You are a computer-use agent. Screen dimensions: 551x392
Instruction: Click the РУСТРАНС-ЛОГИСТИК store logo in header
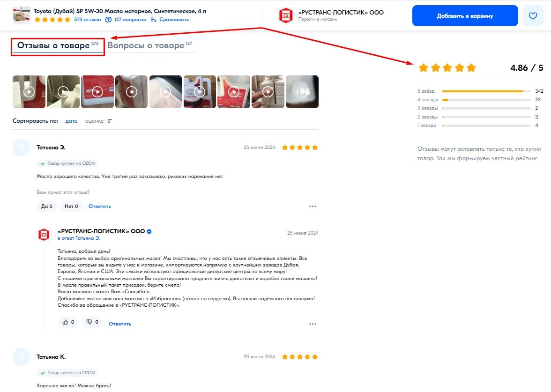point(286,15)
